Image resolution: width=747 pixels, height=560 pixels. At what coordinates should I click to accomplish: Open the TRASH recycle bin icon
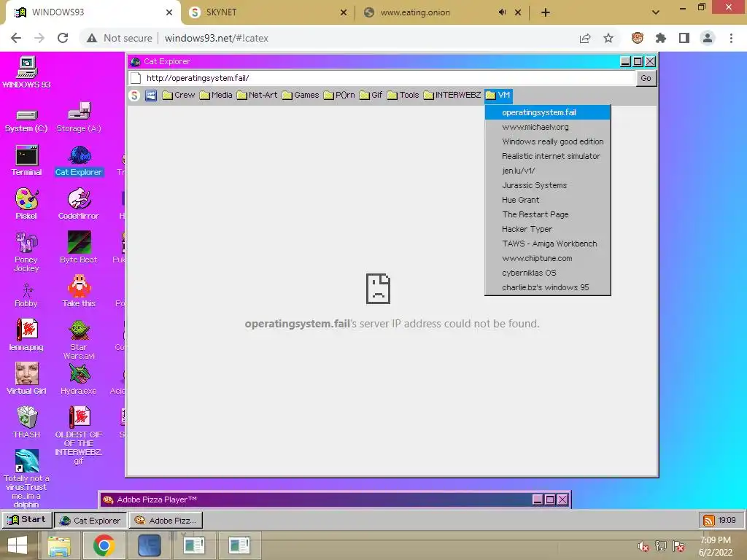[x=27, y=422]
